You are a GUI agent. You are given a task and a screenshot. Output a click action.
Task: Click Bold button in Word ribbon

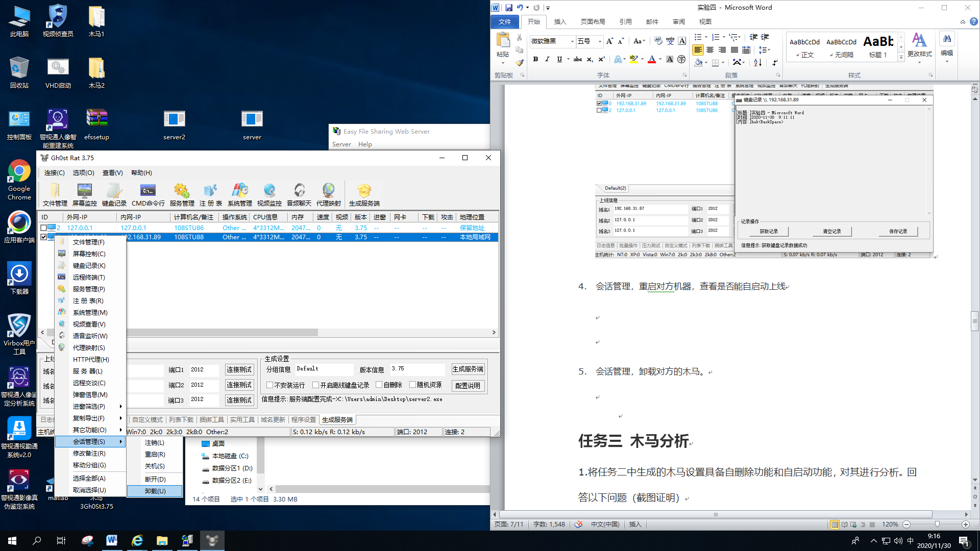click(535, 60)
